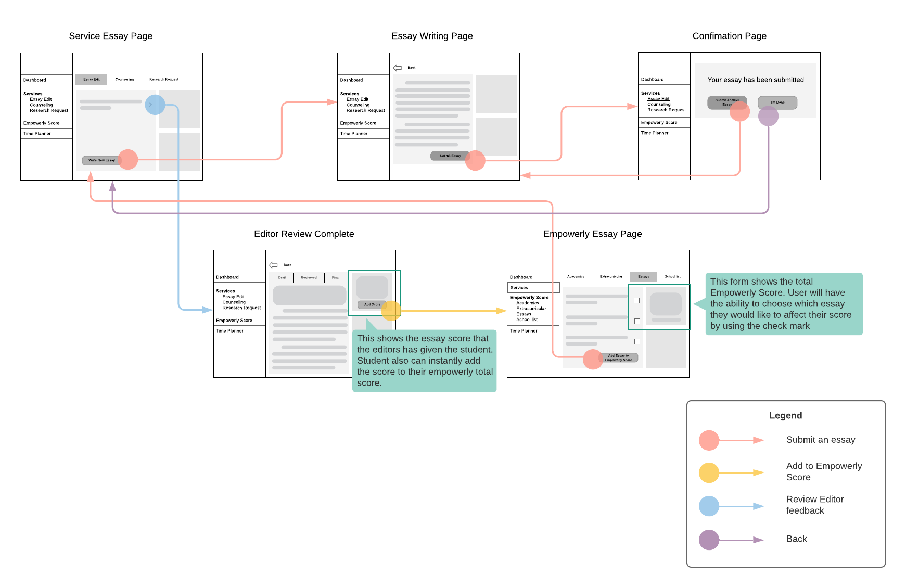Click 'Your essay has been submitted' message
The image size is (906, 588).
(756, 80)
